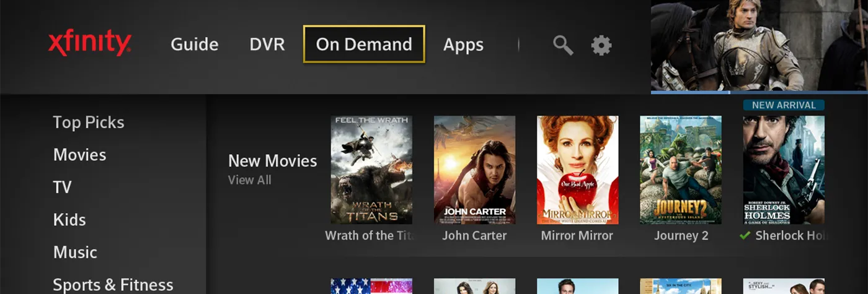
Task: Go to the Apps tab
Action: (463, 45)
